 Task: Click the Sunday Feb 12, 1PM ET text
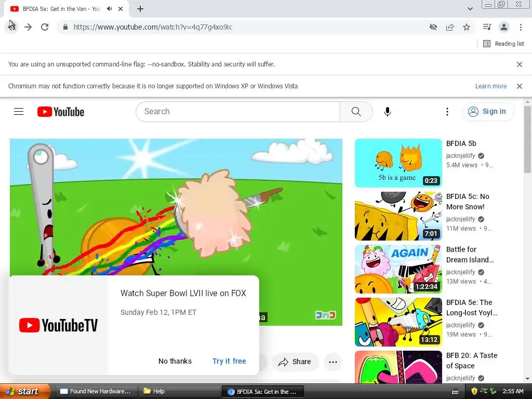[x=158, y=312]
